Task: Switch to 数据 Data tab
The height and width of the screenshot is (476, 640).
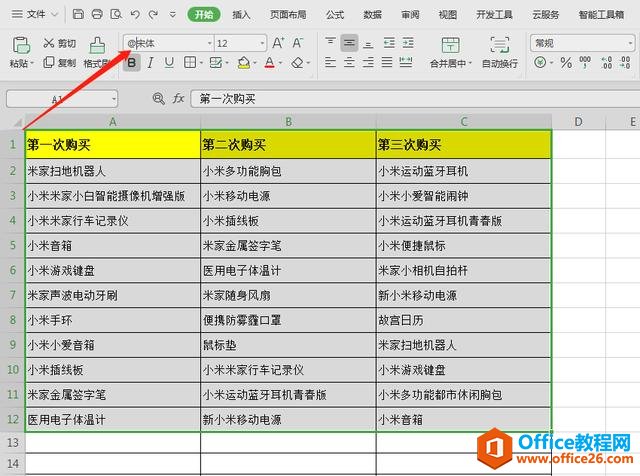Action: tap(373, 15)
